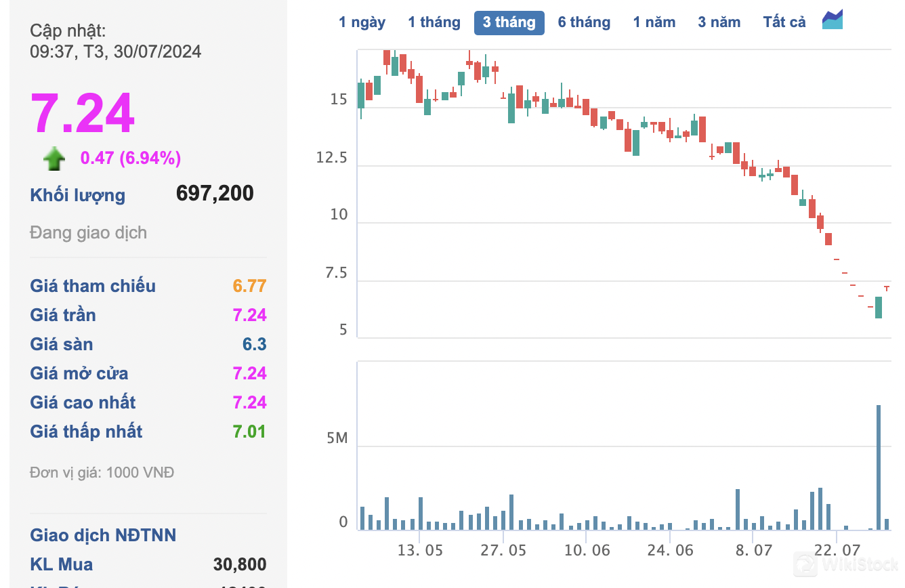Select the 1 tháng time range
Image resolution: width=905 pixels, height=588 pixels.
pyautogui.click(x=434, y=22)
